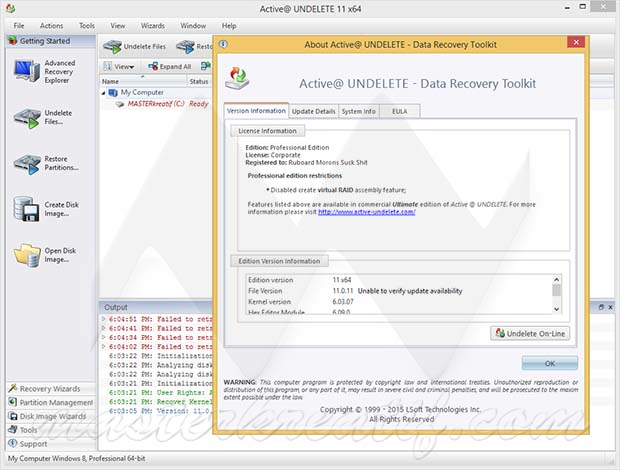Open the View menu in menu bar
620x470 pixels.
(x=117, y=26)
